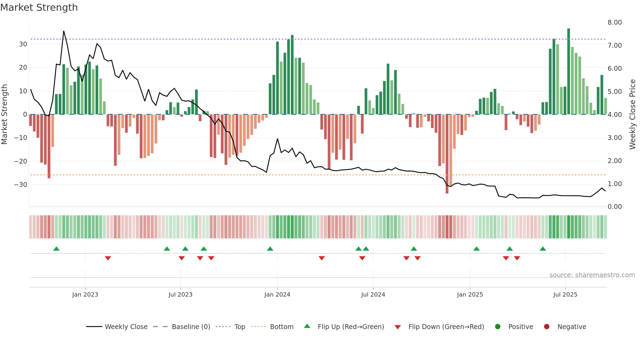This screenshot has width=644, height=362.
Task: Click the Jul 2025 axis label
Action: (x=565, y=294)
